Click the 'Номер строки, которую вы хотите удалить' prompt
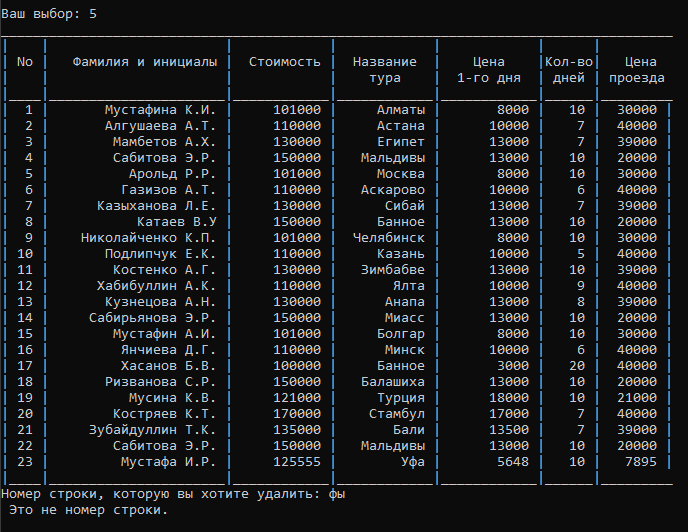This screenshot has height=532, width=688. coord(161,494)
